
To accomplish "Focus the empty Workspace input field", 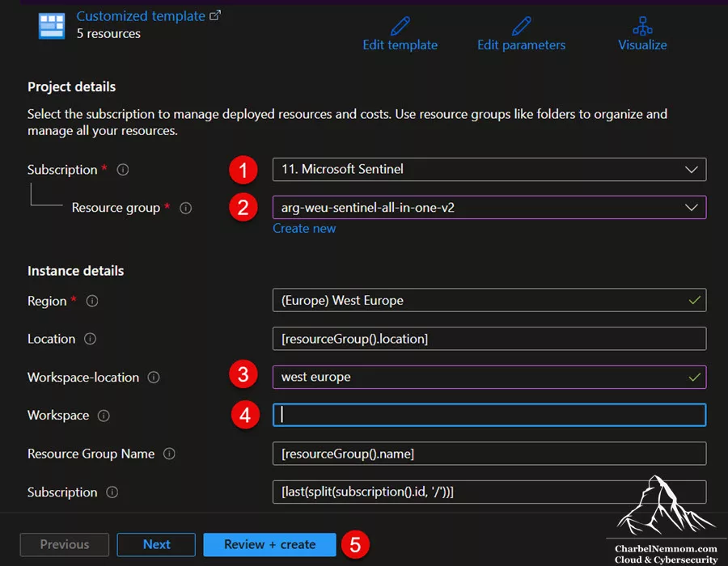I will [489, 415].
